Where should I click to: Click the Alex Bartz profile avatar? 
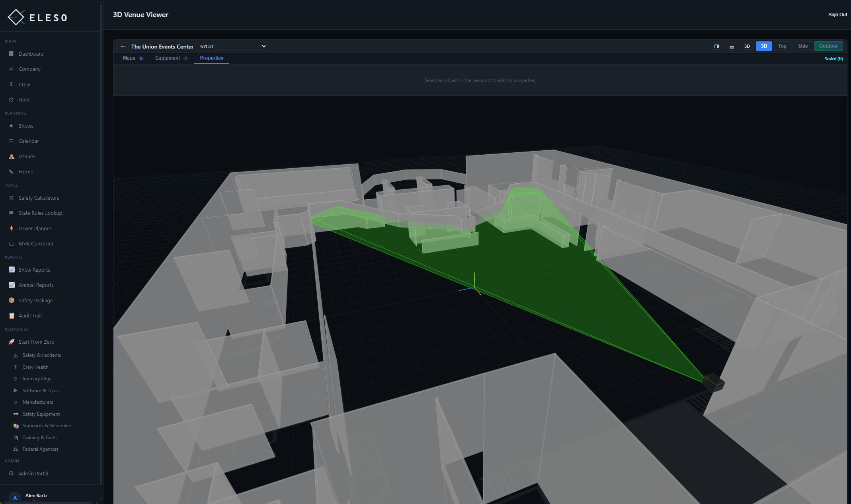(16, 497)
